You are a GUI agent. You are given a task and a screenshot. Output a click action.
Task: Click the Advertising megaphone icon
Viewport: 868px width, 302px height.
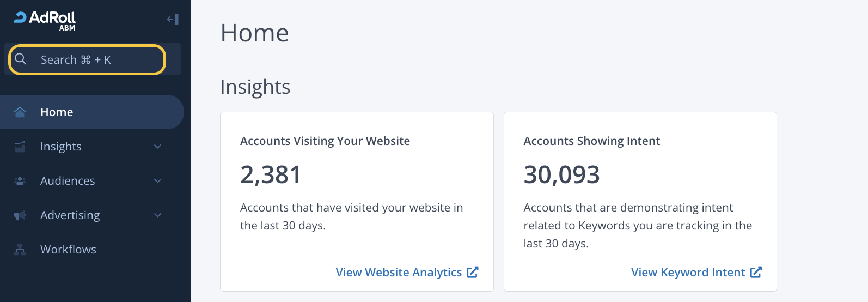pyautogui.click(x=20, y=215)
